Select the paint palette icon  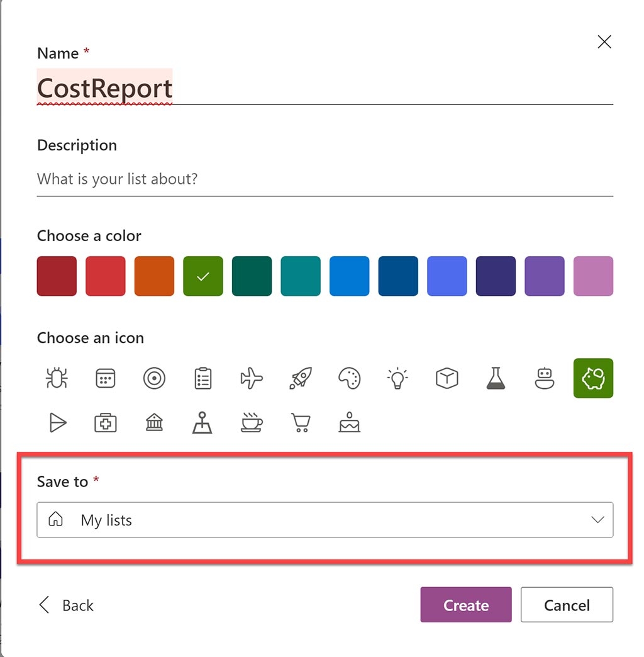pyautogui.click(x=350, y=378)
